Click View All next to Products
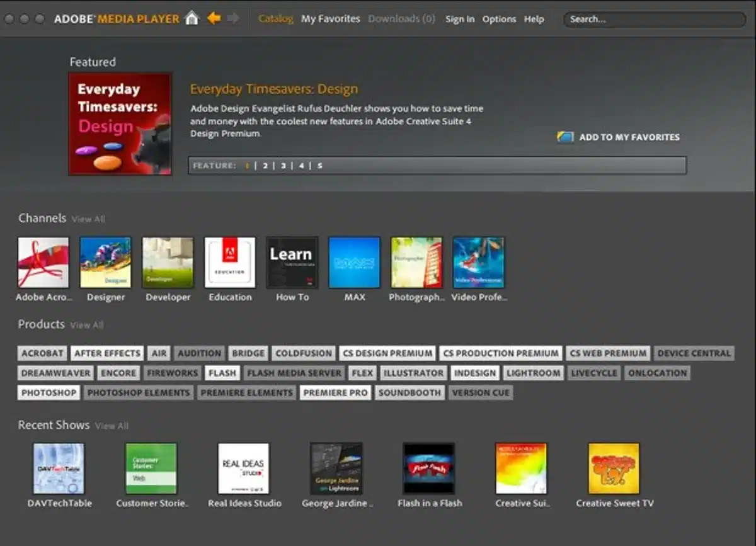The width and height of the screenshot is (756, 546). coord(87,325)
